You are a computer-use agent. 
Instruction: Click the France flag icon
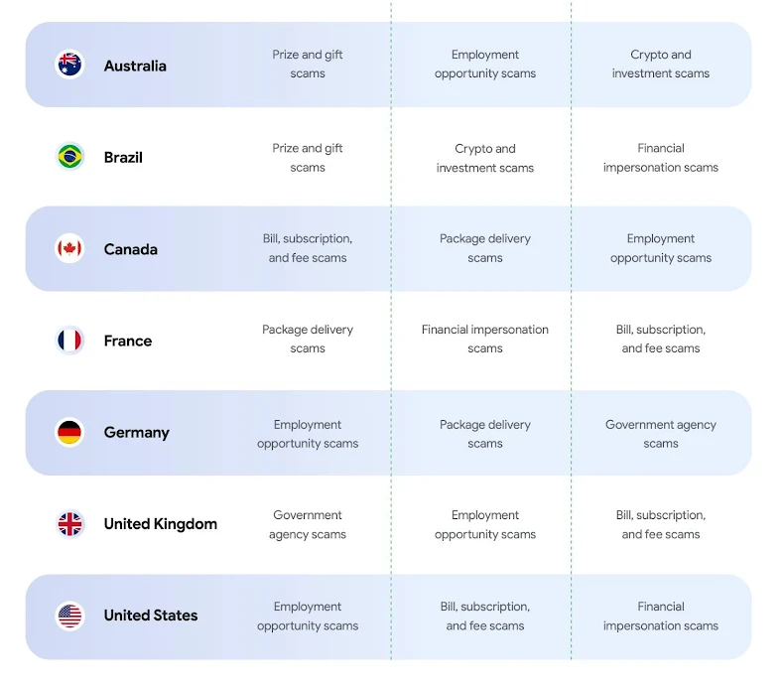(x=69, y=341)
